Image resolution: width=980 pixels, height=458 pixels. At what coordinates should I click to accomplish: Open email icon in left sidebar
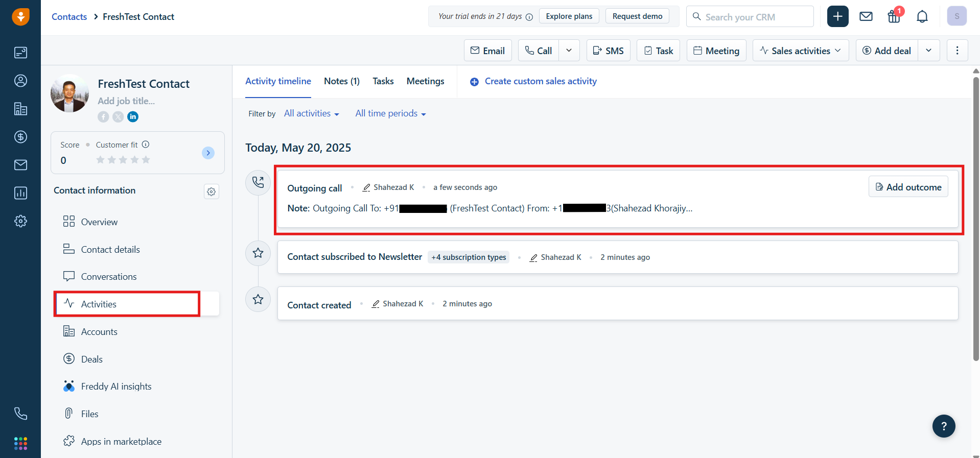tap(20, 165)
